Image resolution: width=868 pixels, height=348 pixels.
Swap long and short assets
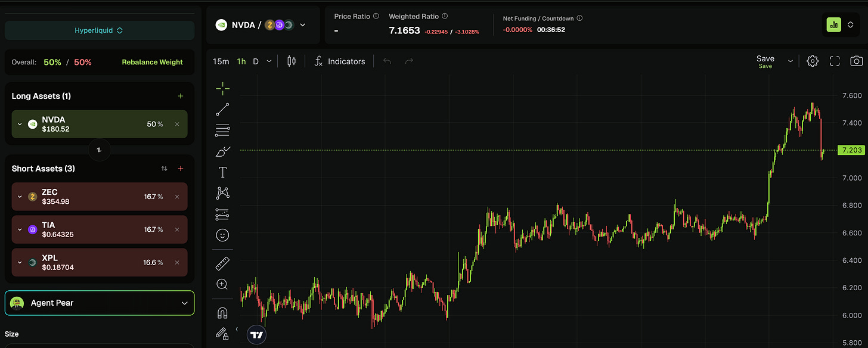[100, 151]
